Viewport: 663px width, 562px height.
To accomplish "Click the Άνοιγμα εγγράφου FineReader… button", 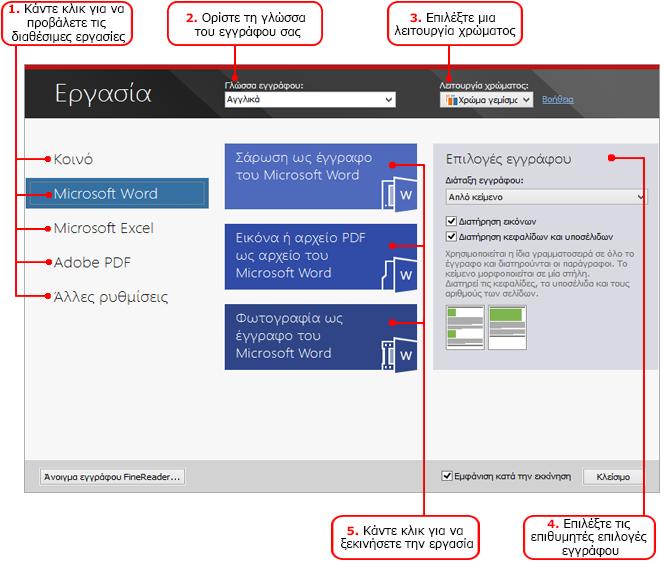I will (112, 477).
